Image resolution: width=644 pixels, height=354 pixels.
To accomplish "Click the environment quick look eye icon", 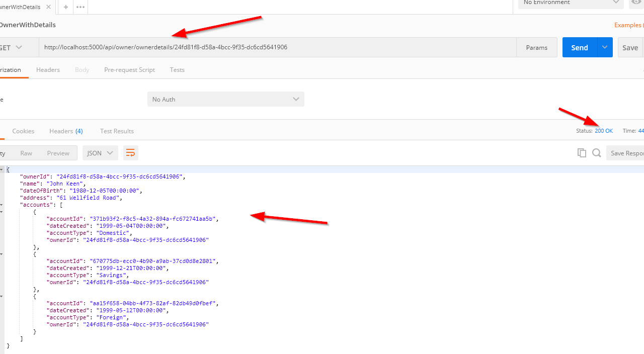I will coord(637,3).
